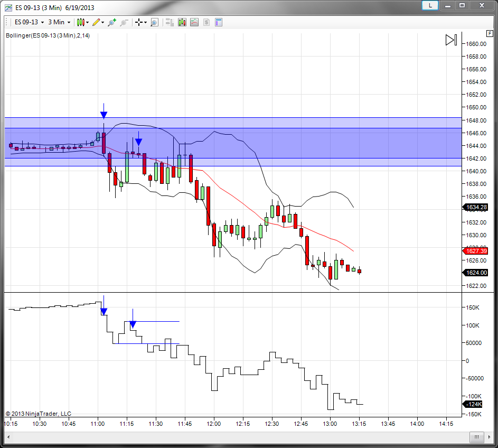The image size is (498, 448).
Task: Click the NinjaTrader chart icon in title bar
Action: coord(8,7)
